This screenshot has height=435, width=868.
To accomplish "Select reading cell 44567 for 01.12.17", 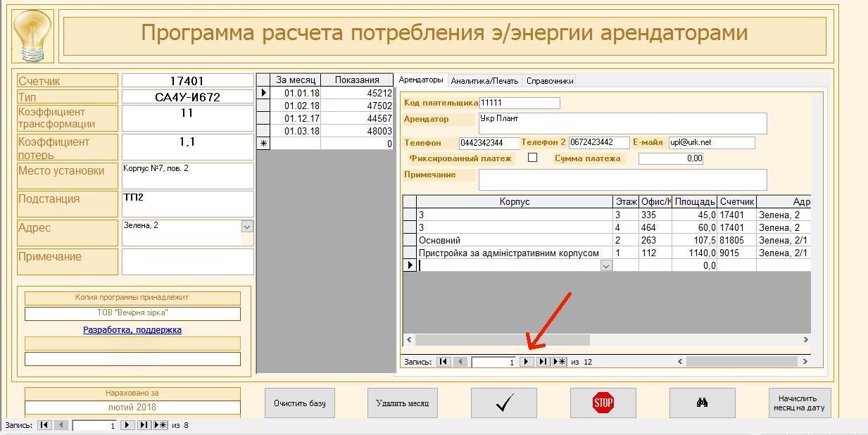I will pyautogui.click(x=357, y=118).
